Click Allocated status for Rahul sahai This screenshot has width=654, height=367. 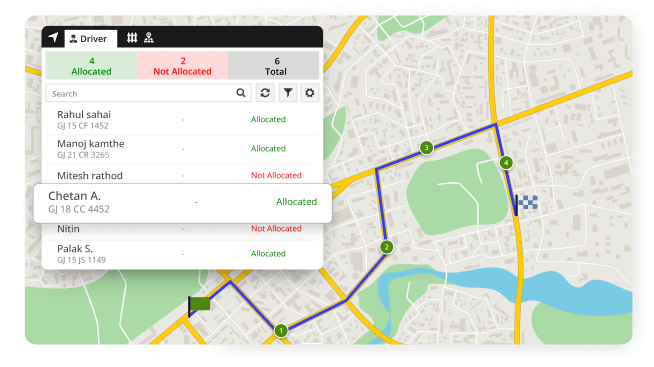[268, 119]
